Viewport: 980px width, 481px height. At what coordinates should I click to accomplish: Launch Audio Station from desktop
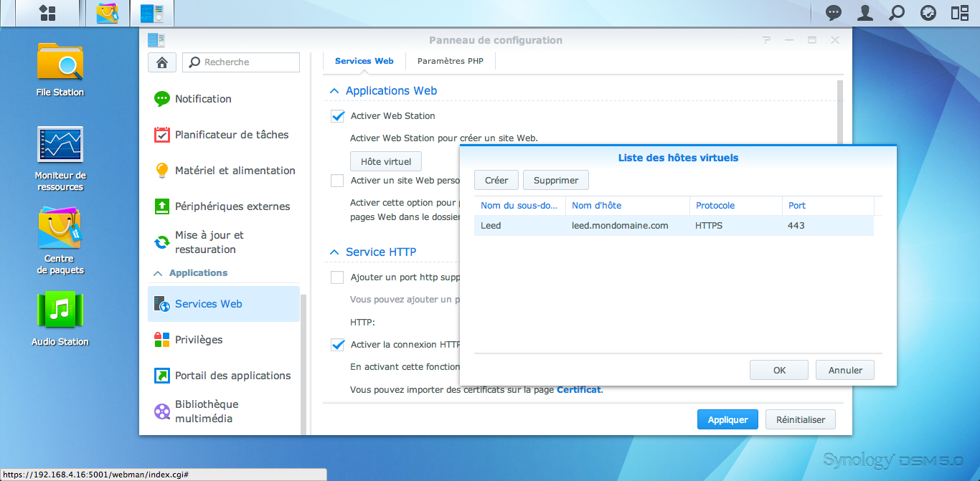coord(60,312)
